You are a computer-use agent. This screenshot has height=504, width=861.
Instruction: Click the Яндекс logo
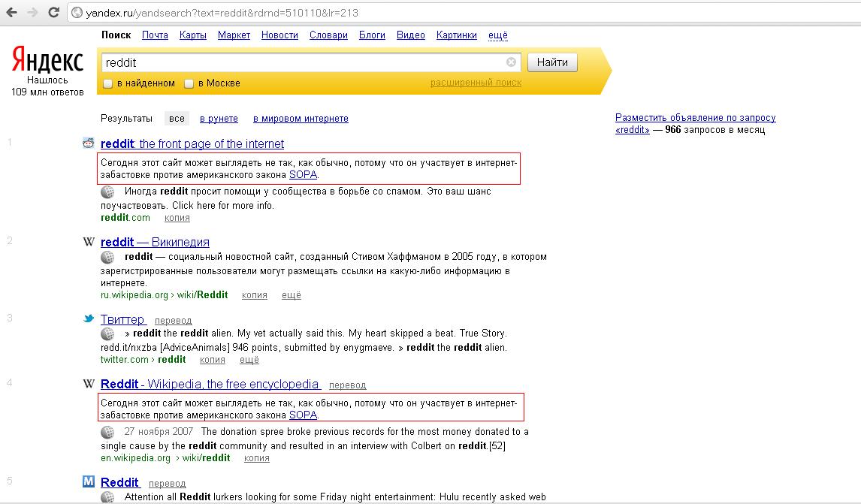tap(48, 59)
